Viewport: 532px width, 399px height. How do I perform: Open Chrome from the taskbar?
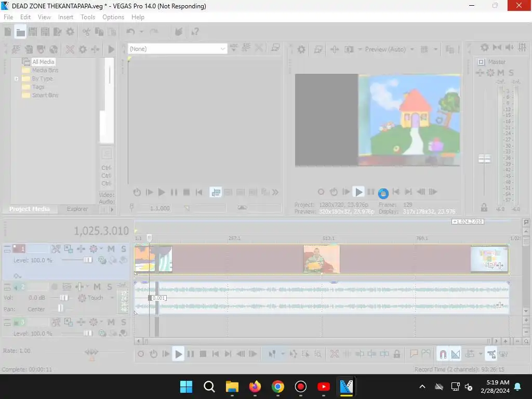pyautogui.click(x=278, y=387)
